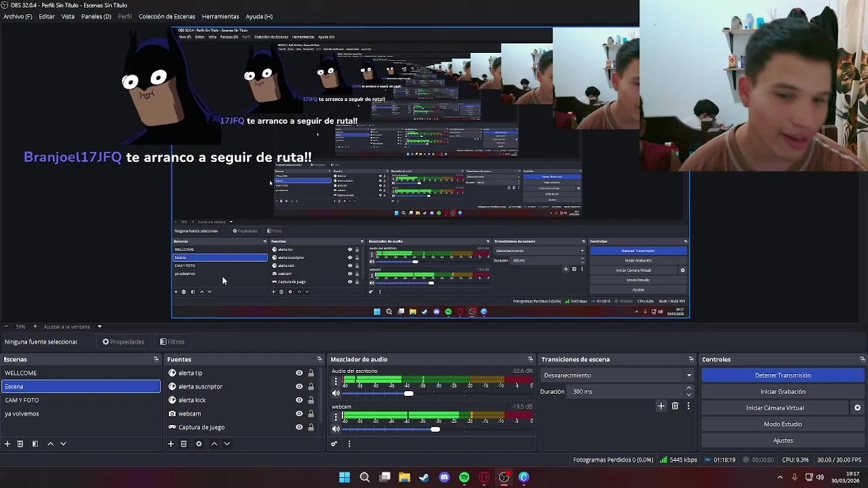Open File Explorer from the taskbar
This screenshot has height=488, width=868.
405,477
